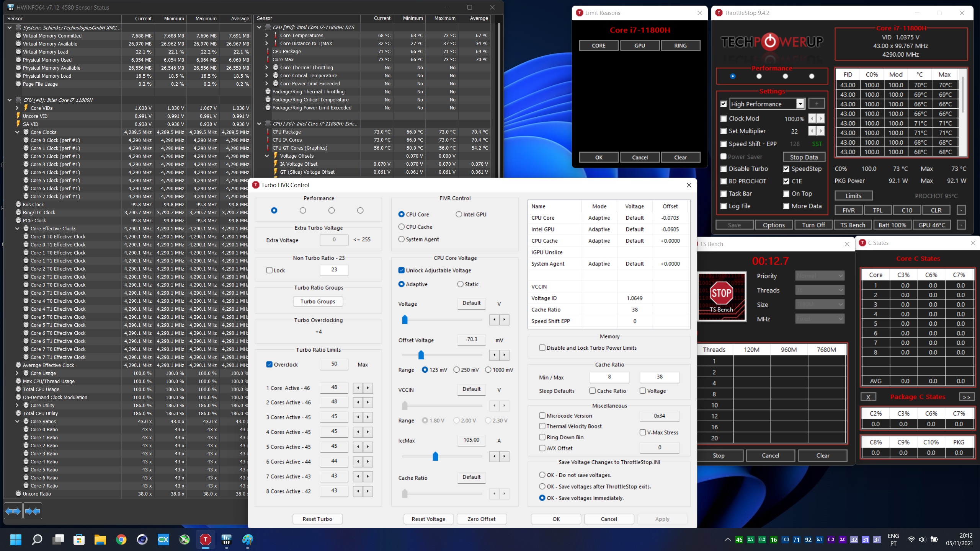
Task: Click the GPU tab in Limit Reasons
Action: [639, 46]
